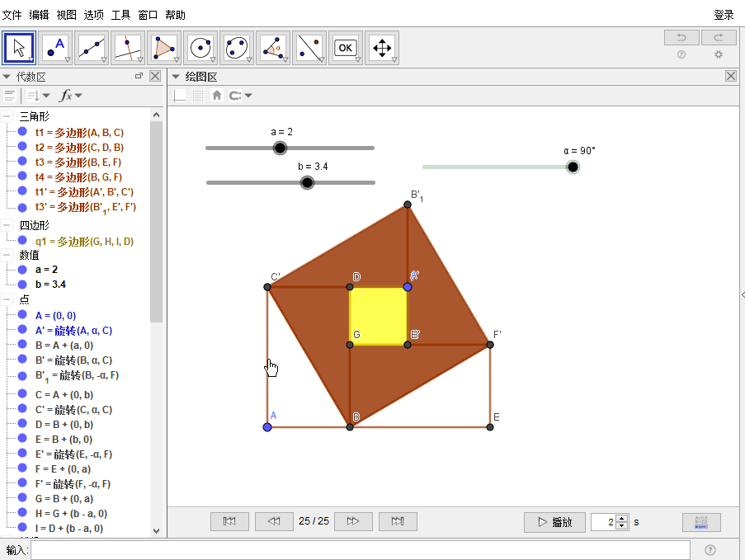Select the Polygon tool

(164, 48)
